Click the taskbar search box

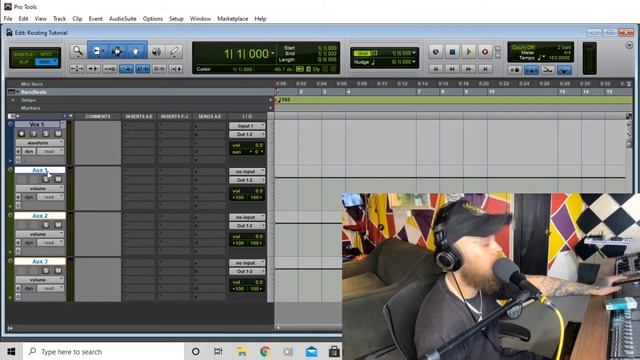pyautogui.click(x=104, y=351)
